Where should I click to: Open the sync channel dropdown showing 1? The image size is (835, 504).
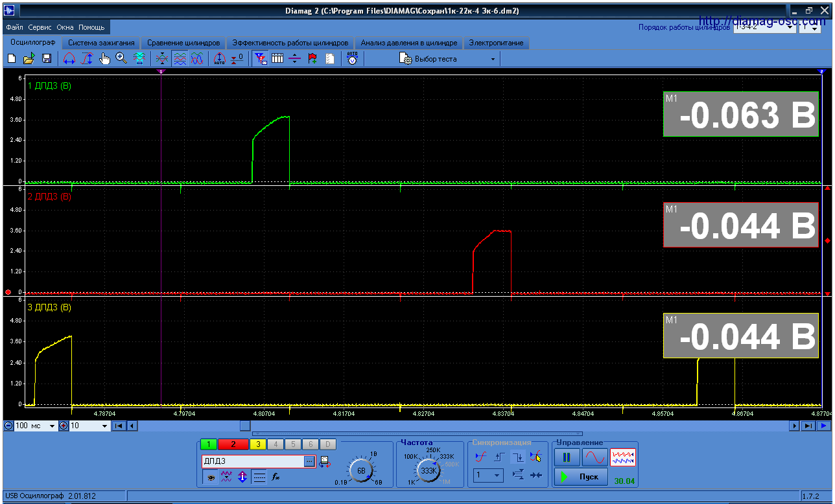pos(488,475)
